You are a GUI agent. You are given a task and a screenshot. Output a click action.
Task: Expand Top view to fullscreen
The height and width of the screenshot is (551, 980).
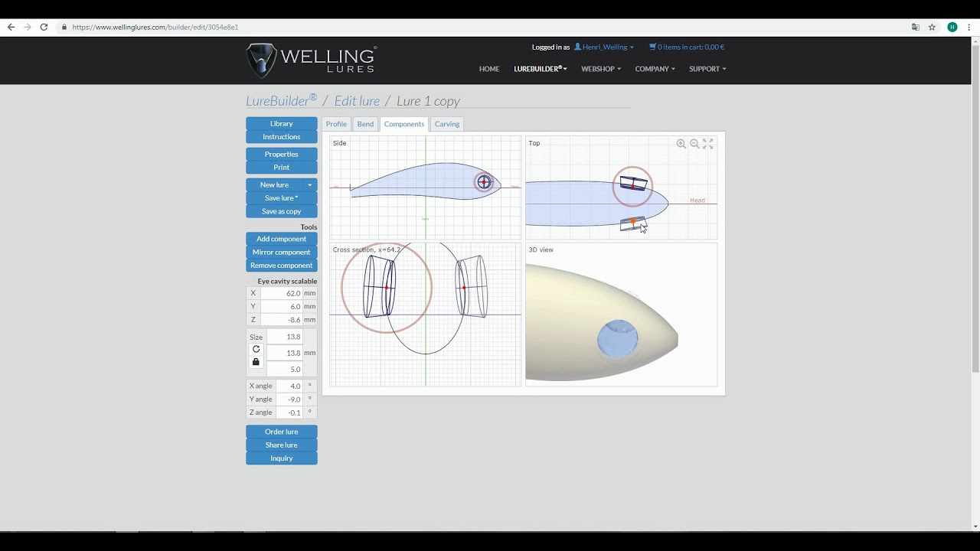tap(708, 143)
